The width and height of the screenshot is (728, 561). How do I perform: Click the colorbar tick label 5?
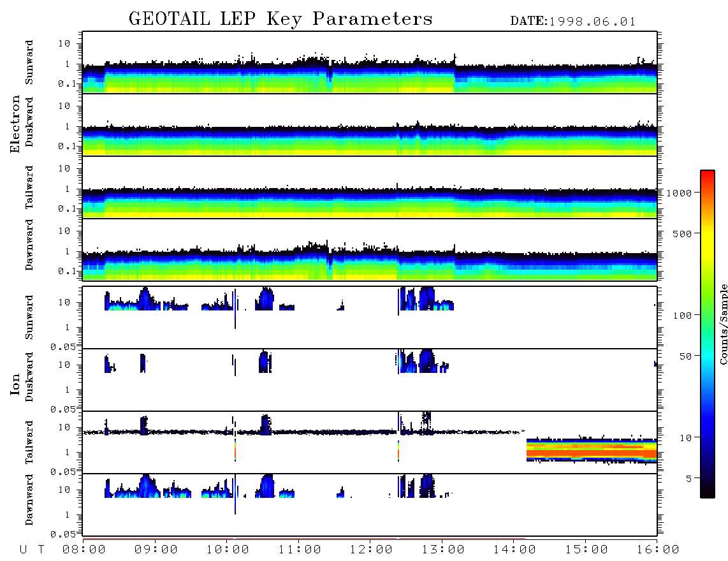[689, 478]
